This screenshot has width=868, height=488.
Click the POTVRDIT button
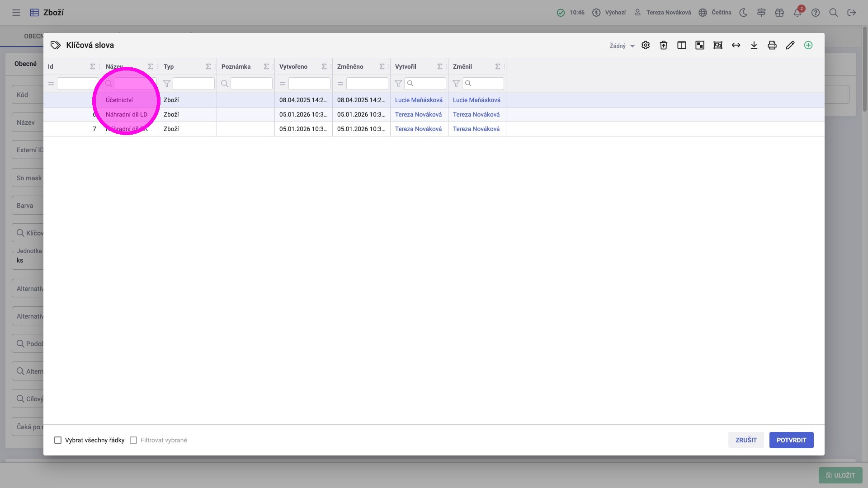(791, 440)
